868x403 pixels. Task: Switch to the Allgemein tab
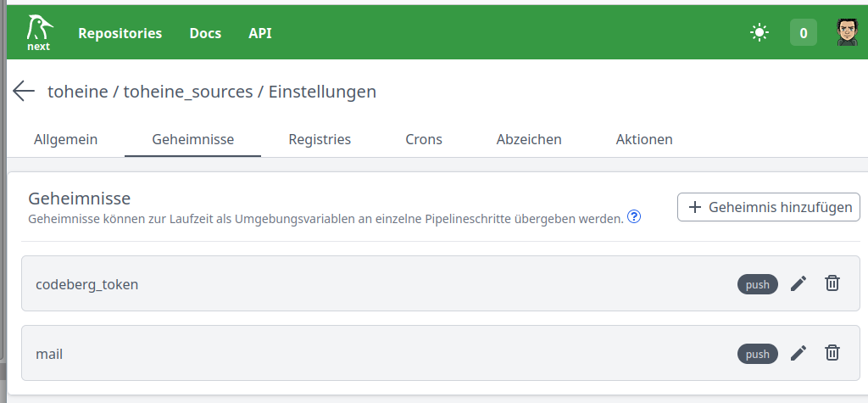click(x=65, y=139)
